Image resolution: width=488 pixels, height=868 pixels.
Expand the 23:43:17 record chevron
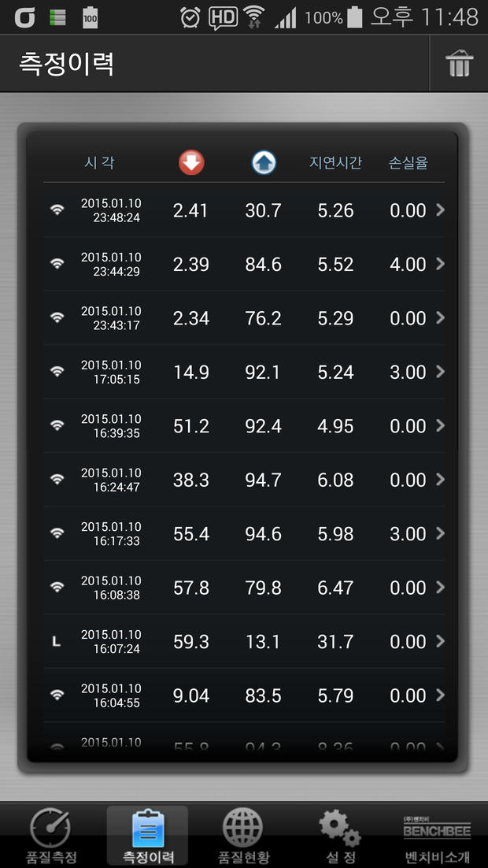coord(441,317)
